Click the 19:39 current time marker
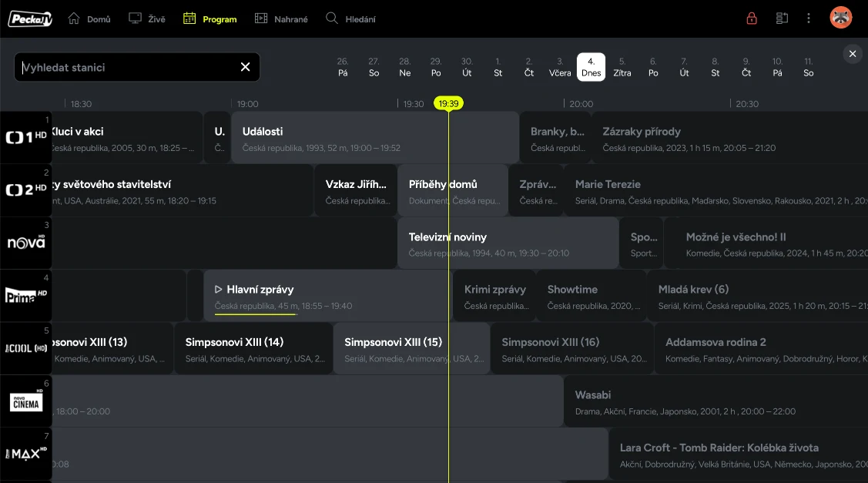This screenshot has width=868, height=483. coord(448,103)
